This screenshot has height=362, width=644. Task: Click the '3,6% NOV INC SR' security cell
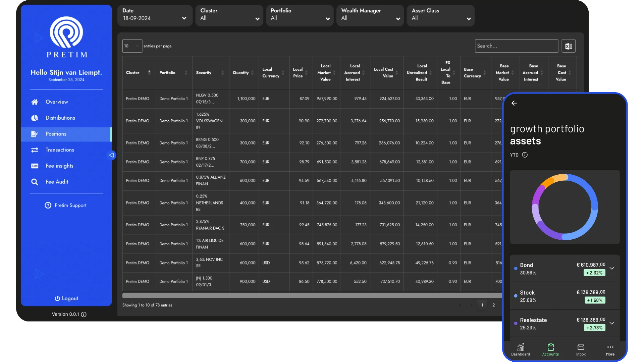click(211, 263)
